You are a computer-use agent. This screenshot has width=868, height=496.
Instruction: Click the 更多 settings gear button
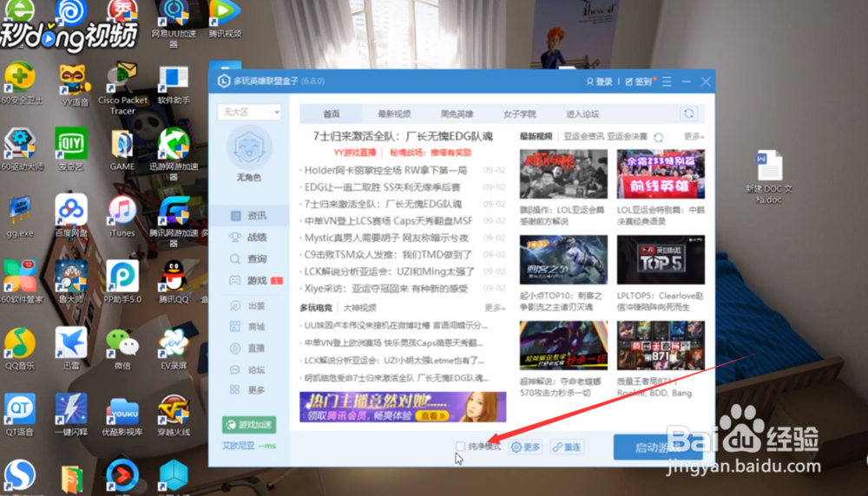pos(526,447)
